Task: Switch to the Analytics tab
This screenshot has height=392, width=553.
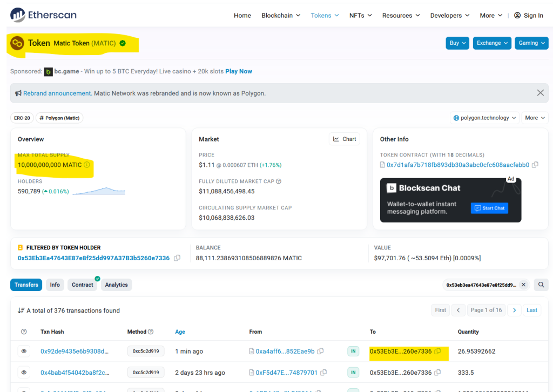Action: click(116, 285)
